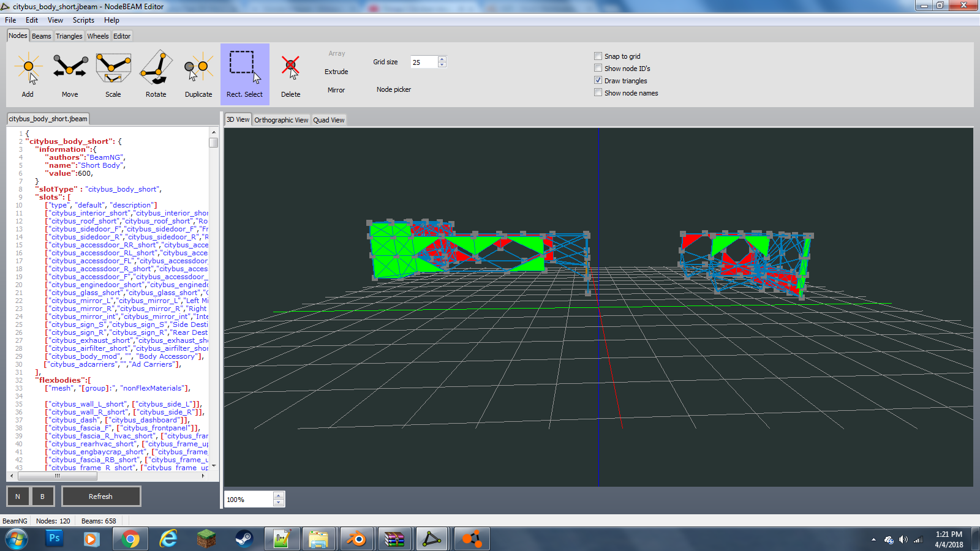Click the 100% zoom input field
The width and height of the screenshot is (980, 551).
click(x=249, y=500)
